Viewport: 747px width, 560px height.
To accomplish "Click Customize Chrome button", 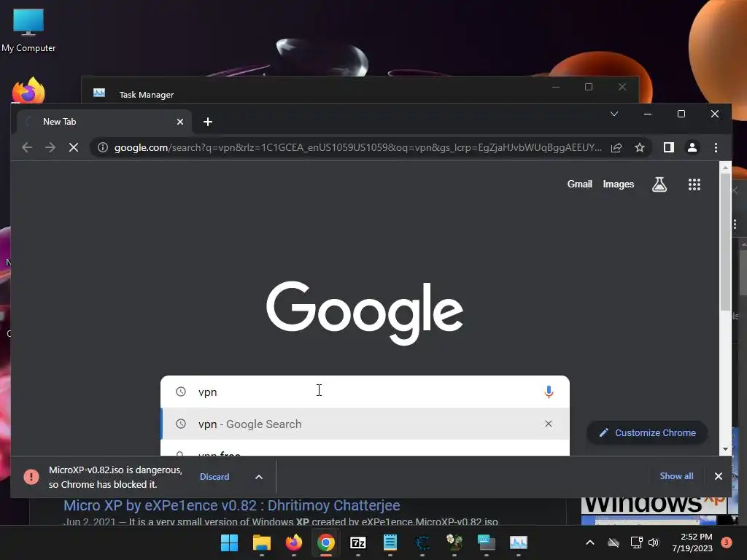I will [647, 433].
